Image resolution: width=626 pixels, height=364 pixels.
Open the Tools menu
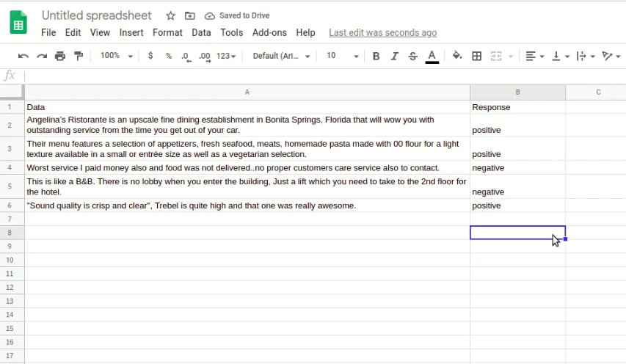(x=232, y=33)
